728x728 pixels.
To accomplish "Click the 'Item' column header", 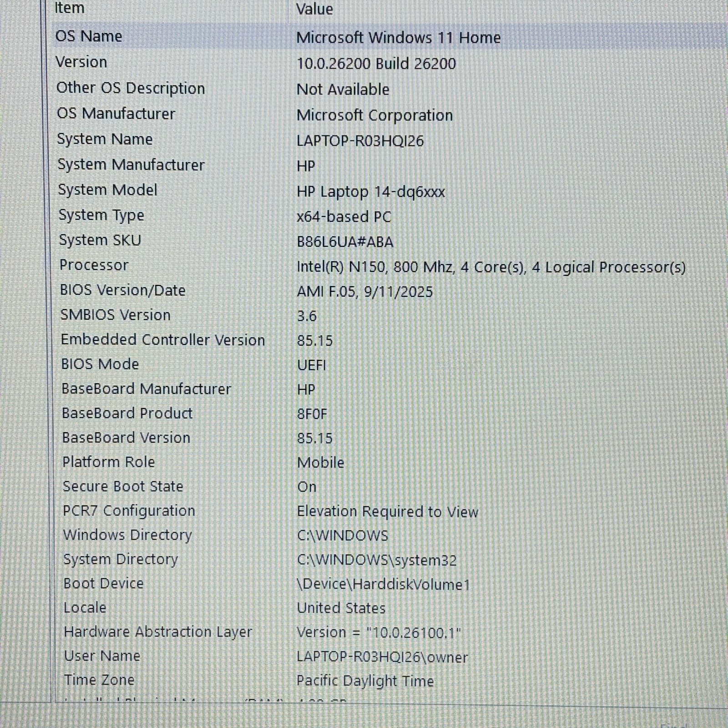I will [x=70, y=8].
